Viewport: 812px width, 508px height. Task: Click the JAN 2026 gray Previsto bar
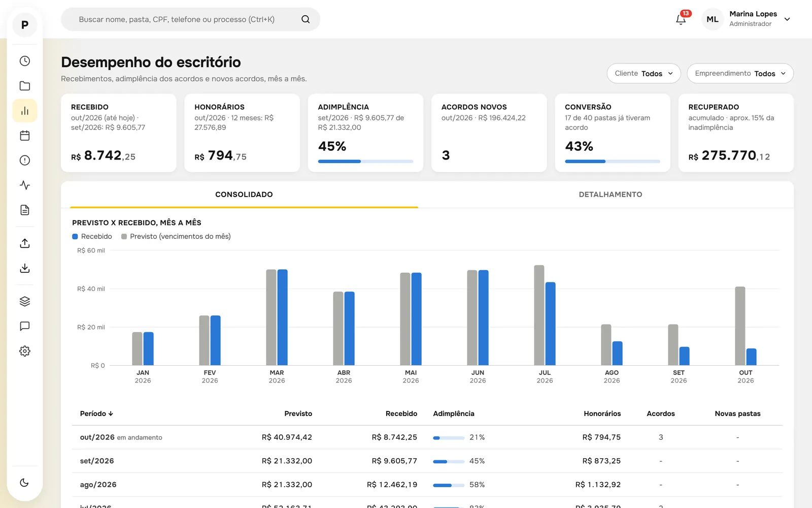point(137,348)
